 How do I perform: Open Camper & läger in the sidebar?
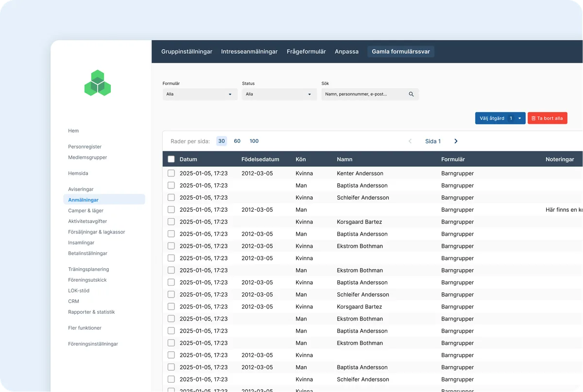(x=86, y=211)
